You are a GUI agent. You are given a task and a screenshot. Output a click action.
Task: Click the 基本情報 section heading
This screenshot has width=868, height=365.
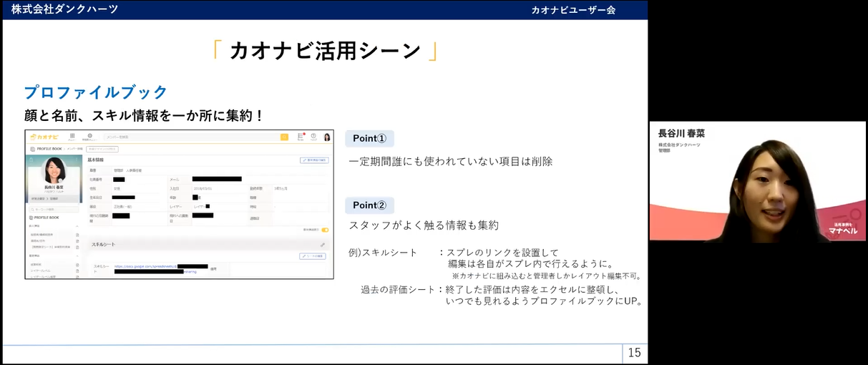click(x=96, y=160)
